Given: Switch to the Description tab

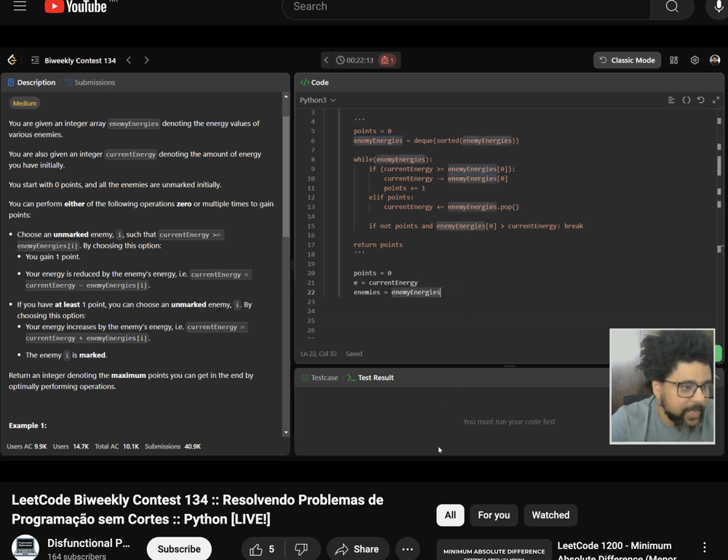Looking at the screenshot, I should 31,83.
